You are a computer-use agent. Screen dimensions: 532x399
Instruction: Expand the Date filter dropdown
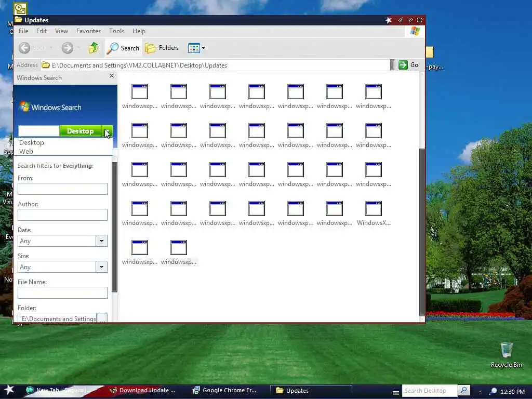(x=101, y=241)
